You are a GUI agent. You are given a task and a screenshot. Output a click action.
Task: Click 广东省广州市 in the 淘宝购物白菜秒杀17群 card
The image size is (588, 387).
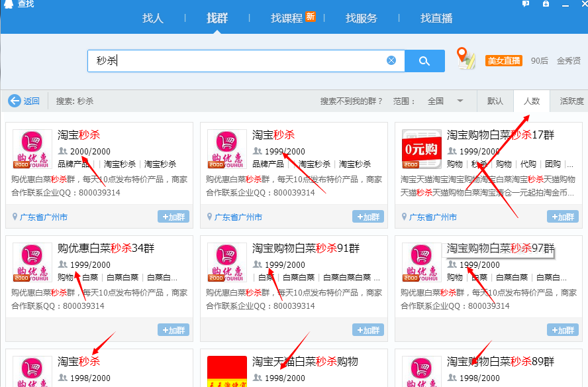pyautogui.click(x=433, y=217)
